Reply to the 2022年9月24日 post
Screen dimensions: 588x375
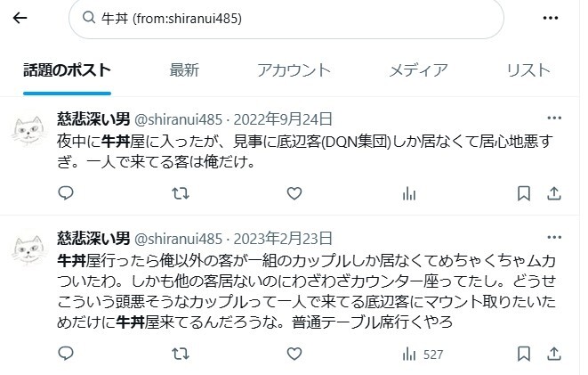(x=66, y=193)
